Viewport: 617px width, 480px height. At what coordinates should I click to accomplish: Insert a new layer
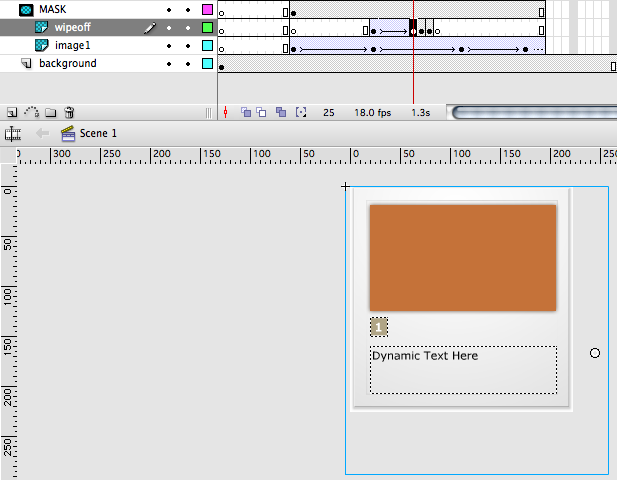(12, 113)
